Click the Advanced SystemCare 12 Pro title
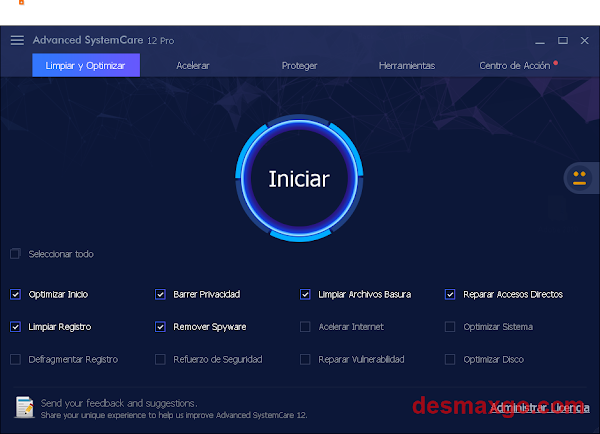The image size is (600, 434). pyautogui.click(x=103, y=40)
